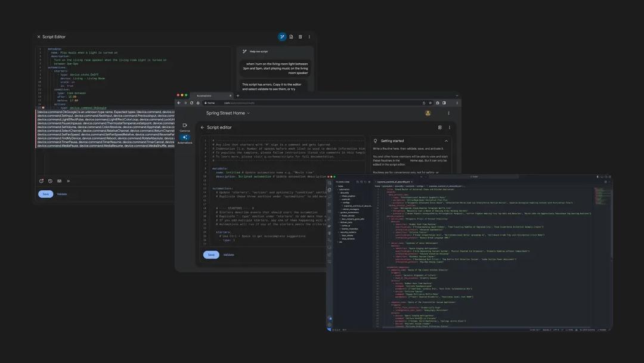Image resolution: width=644 pixels, height=363 pixels.
Task: Delete script using trash icon beside Script editor title
Action: point(439,128)
